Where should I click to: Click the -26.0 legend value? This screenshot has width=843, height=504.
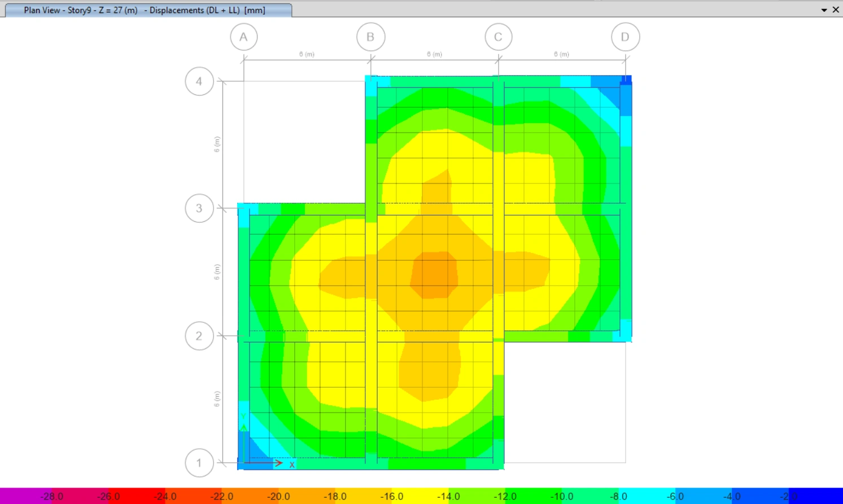(108, 497)
